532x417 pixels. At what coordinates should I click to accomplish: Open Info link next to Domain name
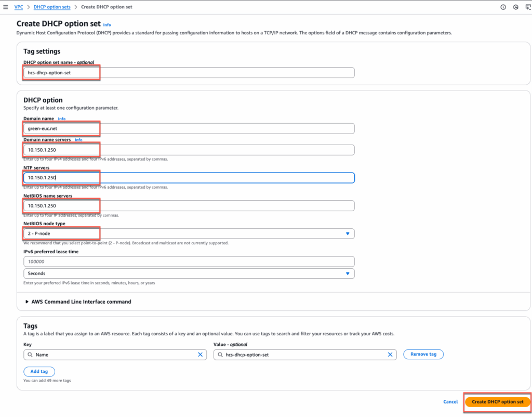coord(62,119)
